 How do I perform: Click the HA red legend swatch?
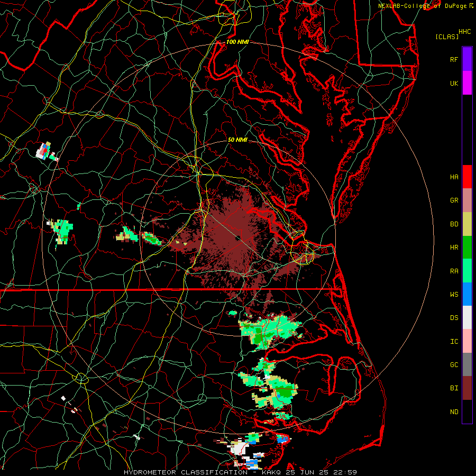click(x=467, y=177)
